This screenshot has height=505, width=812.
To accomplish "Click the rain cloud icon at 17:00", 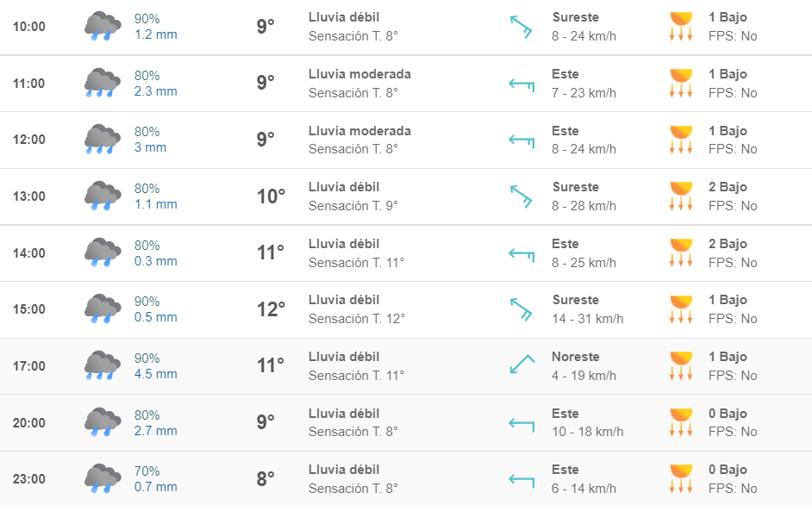I will (103, 366).
